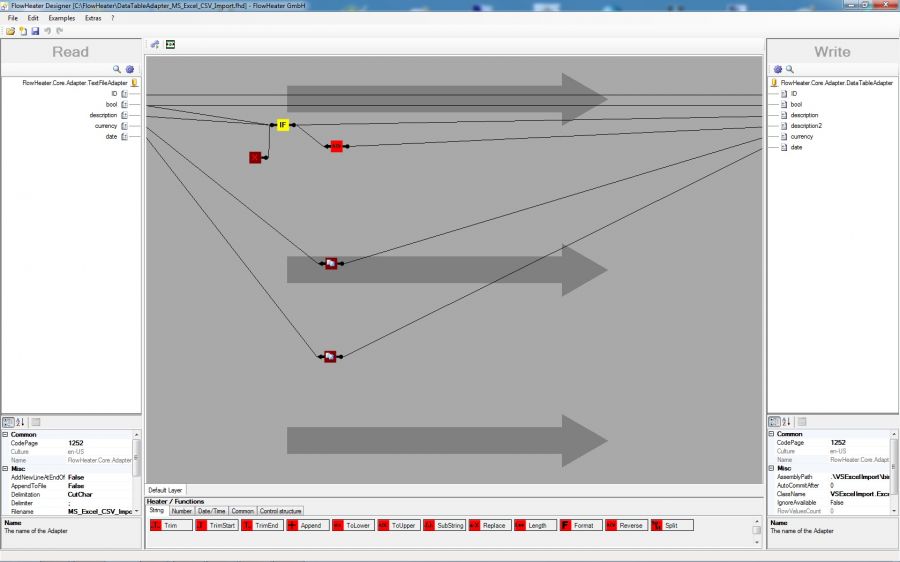Click the DataTableAdapter icon in Write panel

(774, 83)
